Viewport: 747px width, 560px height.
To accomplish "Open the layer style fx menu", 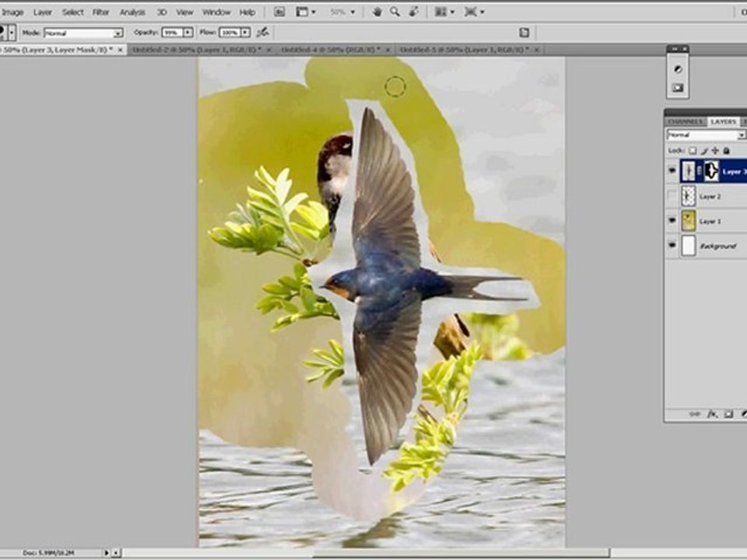I will point(712,415).
